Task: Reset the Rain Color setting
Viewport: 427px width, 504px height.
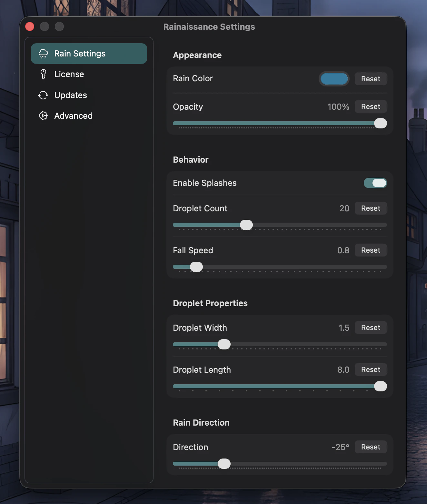Action: tap(371, 79)
